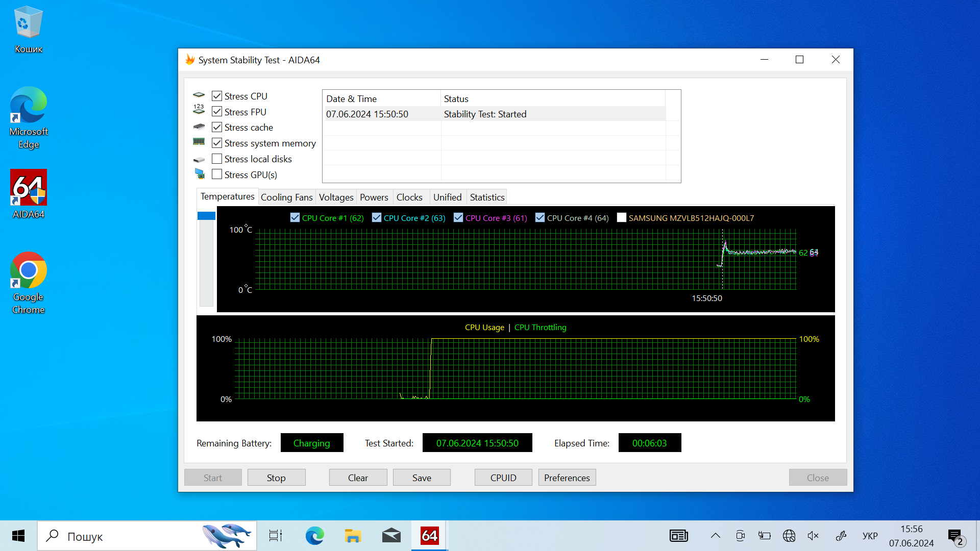Open Windows Ink pen tray icon
Viewport: 980px width, 551px height.
[x=841, y=536]
